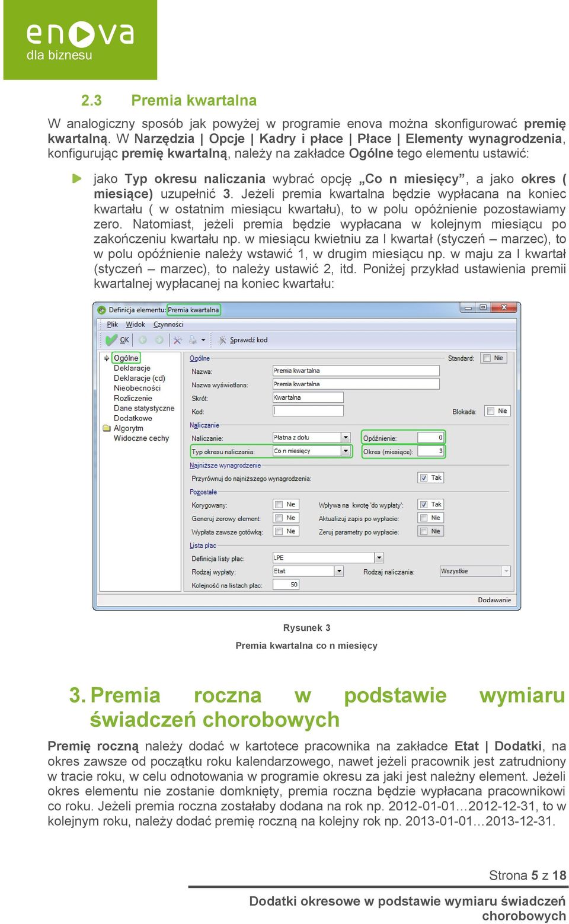
Task: Toggle Zeruj parametry po wypłacie checkbox
Action: click(x=424, y=531)
